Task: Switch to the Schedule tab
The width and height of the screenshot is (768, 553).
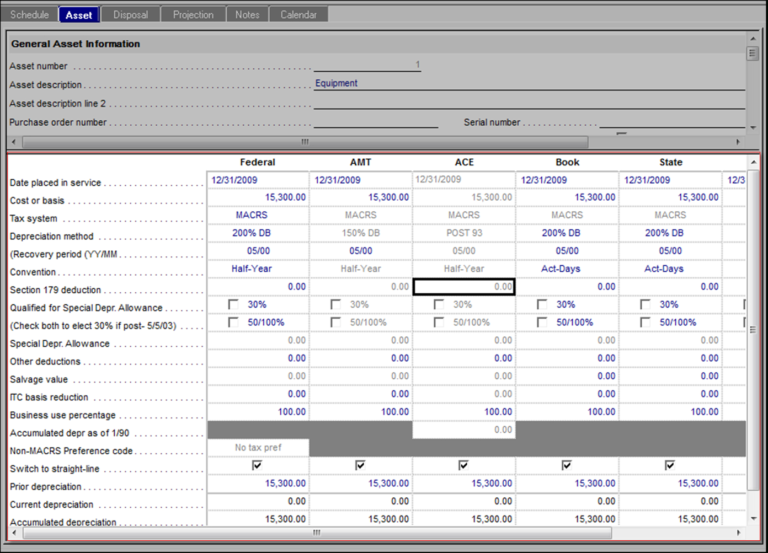Action: click(x=29, y=15)
